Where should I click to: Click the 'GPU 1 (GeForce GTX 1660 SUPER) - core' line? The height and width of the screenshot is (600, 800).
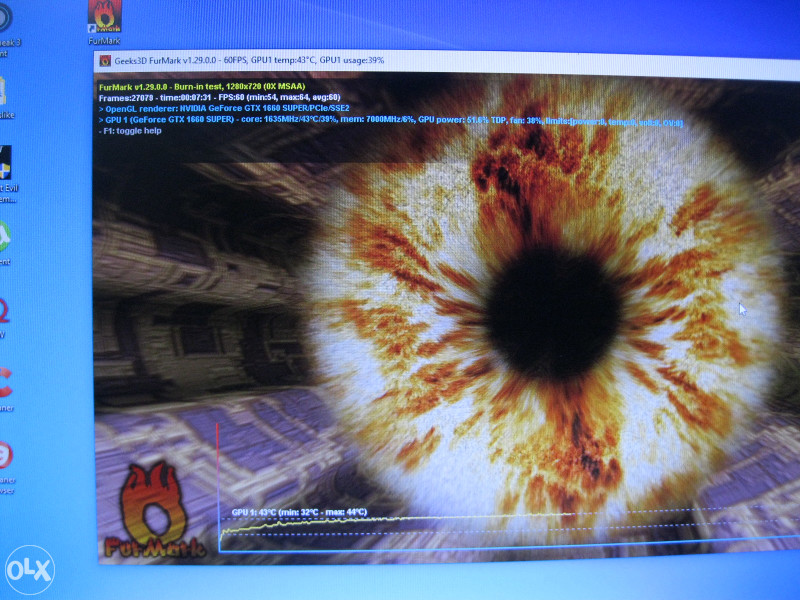(390, 120)
